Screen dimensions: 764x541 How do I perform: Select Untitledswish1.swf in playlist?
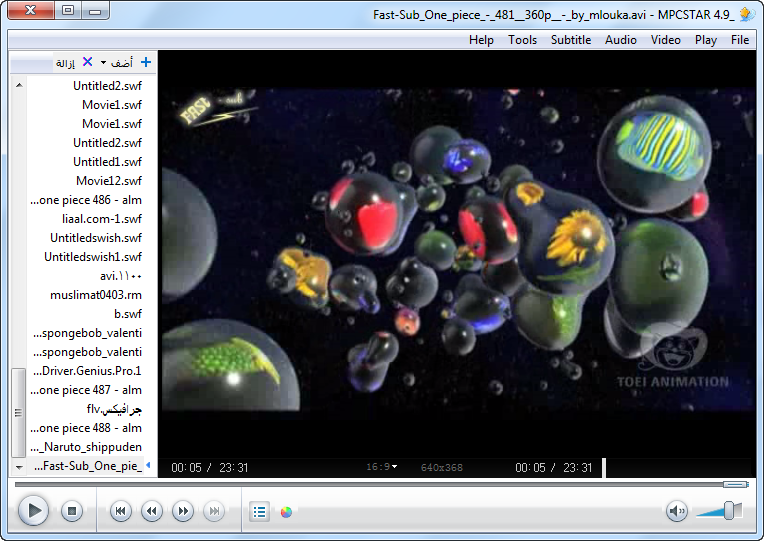(93, 257)
